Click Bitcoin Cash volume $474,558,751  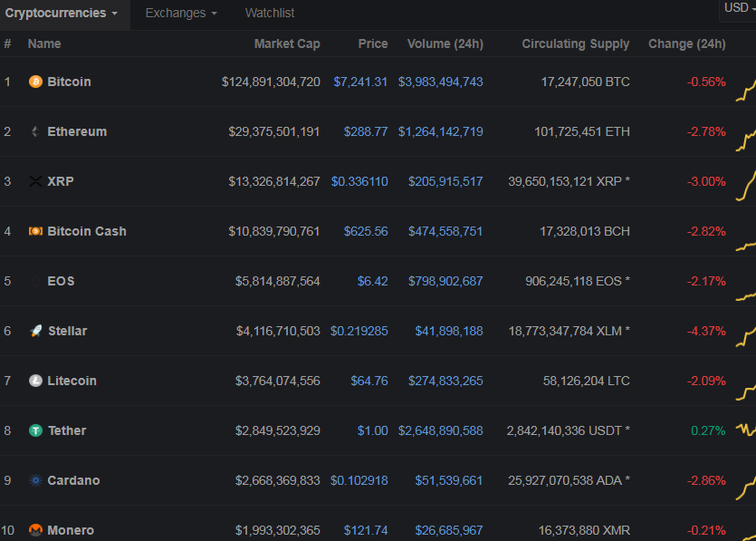coord(445,231)
